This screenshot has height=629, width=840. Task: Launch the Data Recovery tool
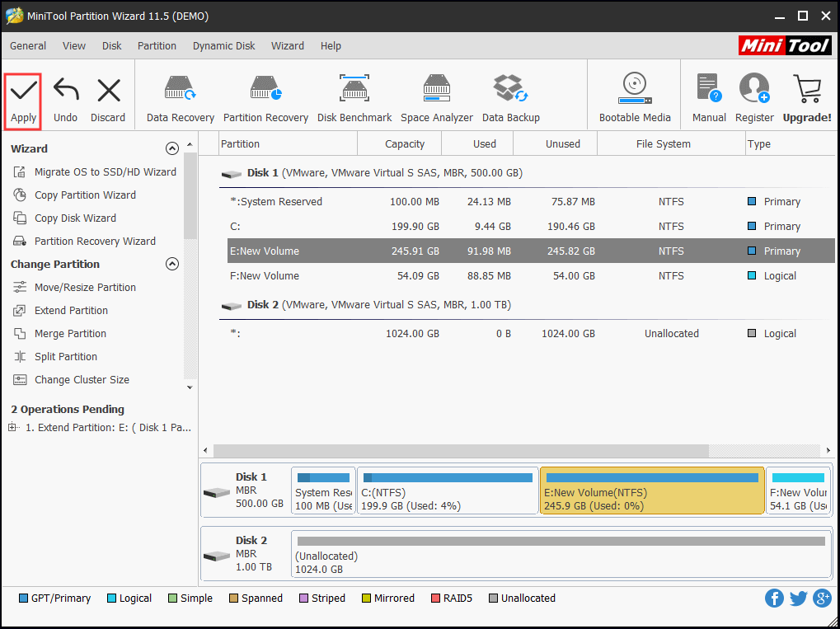tap(180, 99)
